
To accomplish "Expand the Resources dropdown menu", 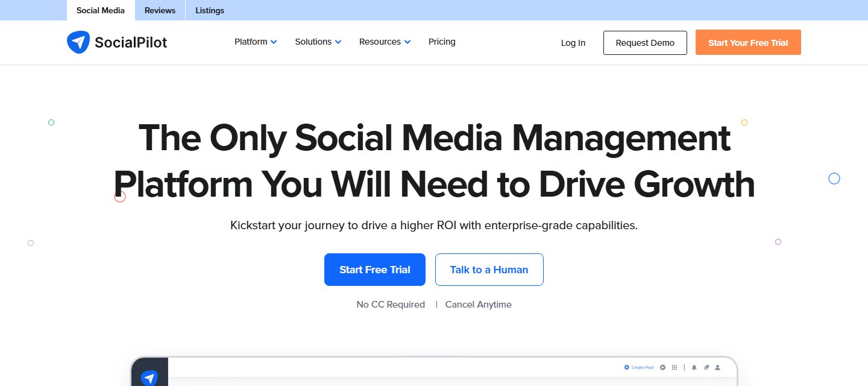I will point(385,42).
